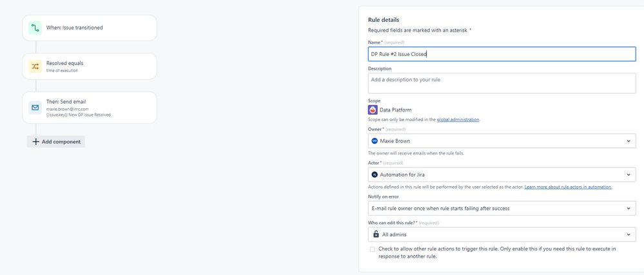Image resolution: width=644 pixels, height=275 pixels.
Task: Click the Resolved equals condition icon
Action: pos(35,66)
